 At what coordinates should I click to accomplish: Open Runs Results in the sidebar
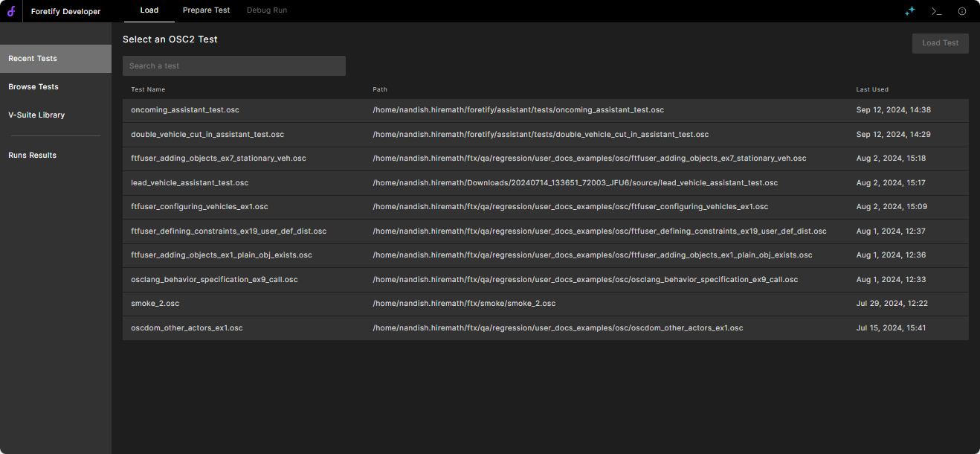click(x=33, y=156)
